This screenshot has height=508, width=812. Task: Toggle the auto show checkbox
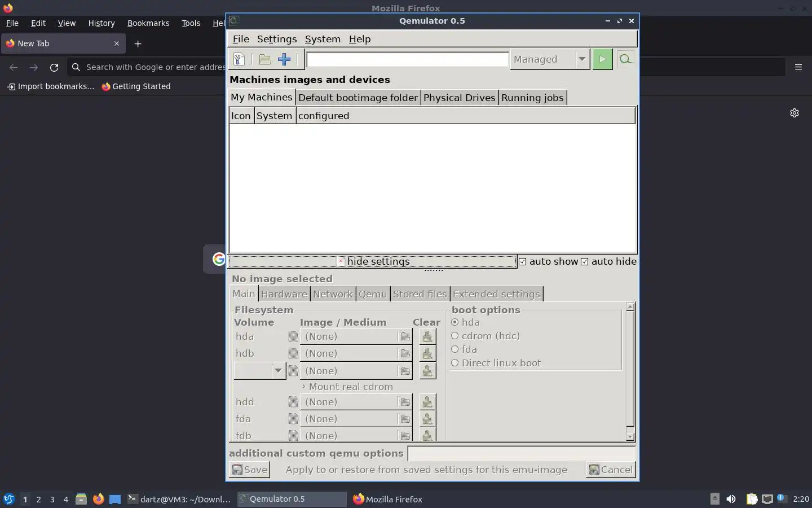pyautogui.click(x=523, y=262)
